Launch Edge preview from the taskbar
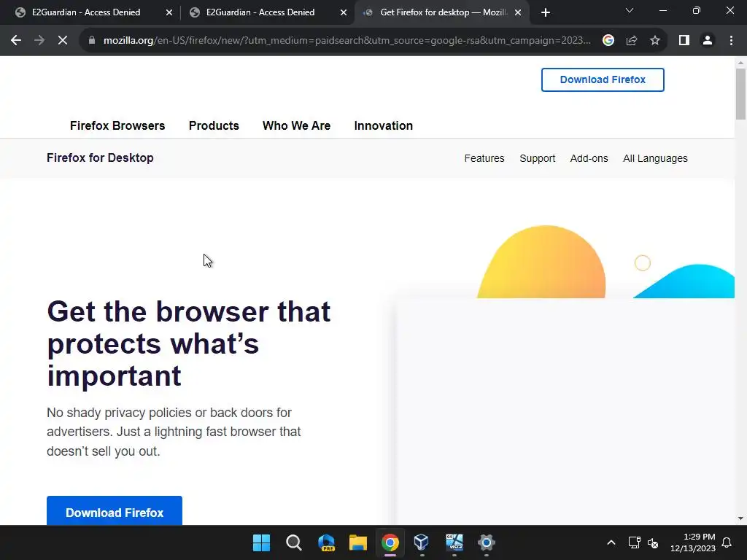 point(326,542)
